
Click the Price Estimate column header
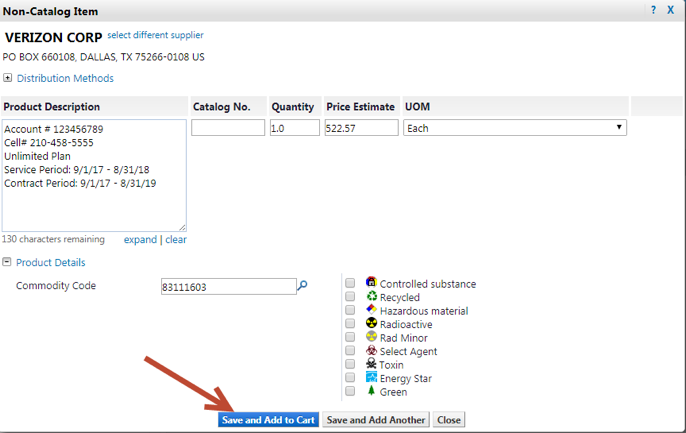[360, 107]
